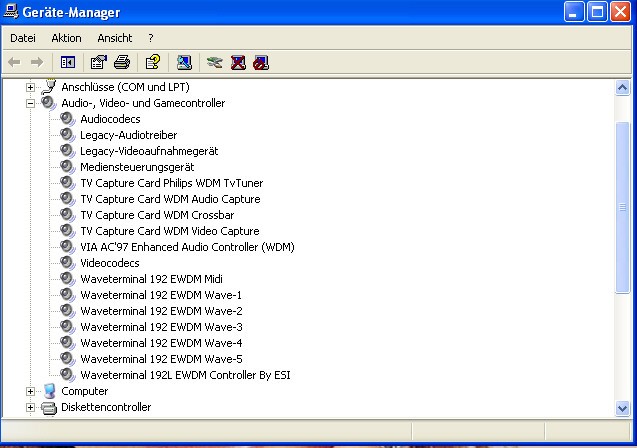Click the Diskettencontroller category icon
This screenshot has height=448, width=637.
coord(49,407)
